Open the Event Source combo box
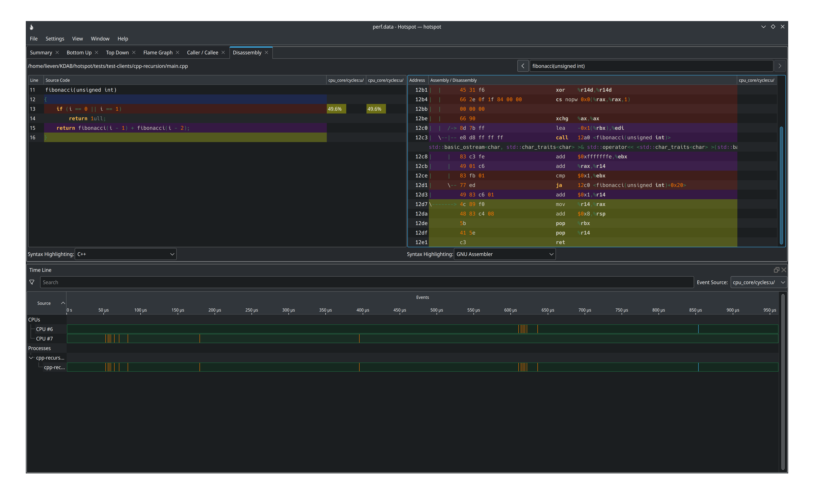814x504 pixels. coord(758,282)
